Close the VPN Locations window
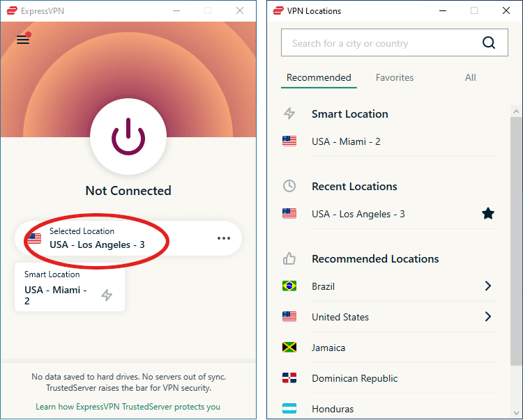This screenshot has height=420, width=523. coord(506,10)
